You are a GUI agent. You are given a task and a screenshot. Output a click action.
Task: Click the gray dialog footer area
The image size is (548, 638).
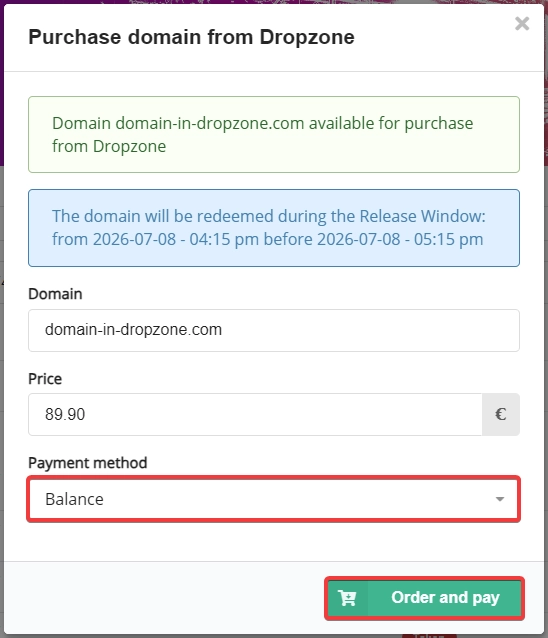[x=163, y=597]
